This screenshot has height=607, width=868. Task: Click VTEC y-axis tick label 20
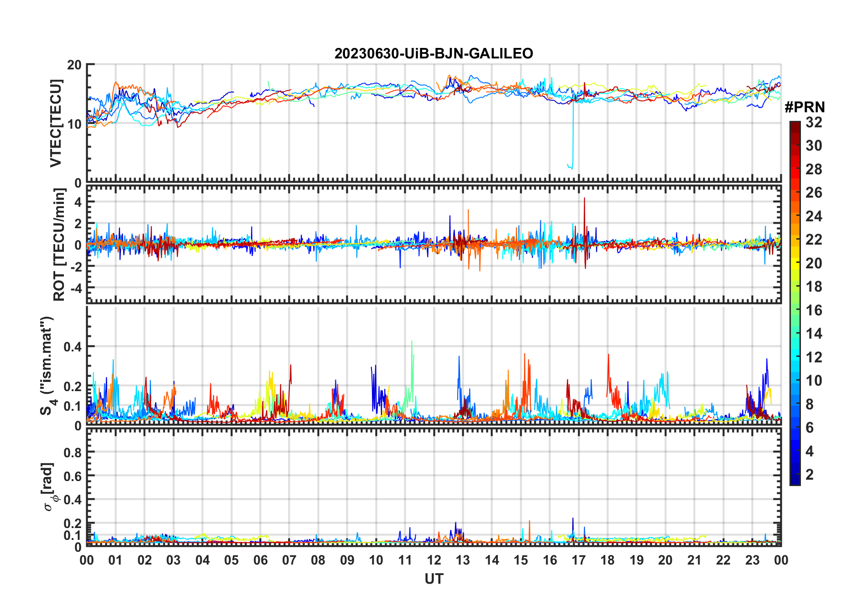(74, 65)
